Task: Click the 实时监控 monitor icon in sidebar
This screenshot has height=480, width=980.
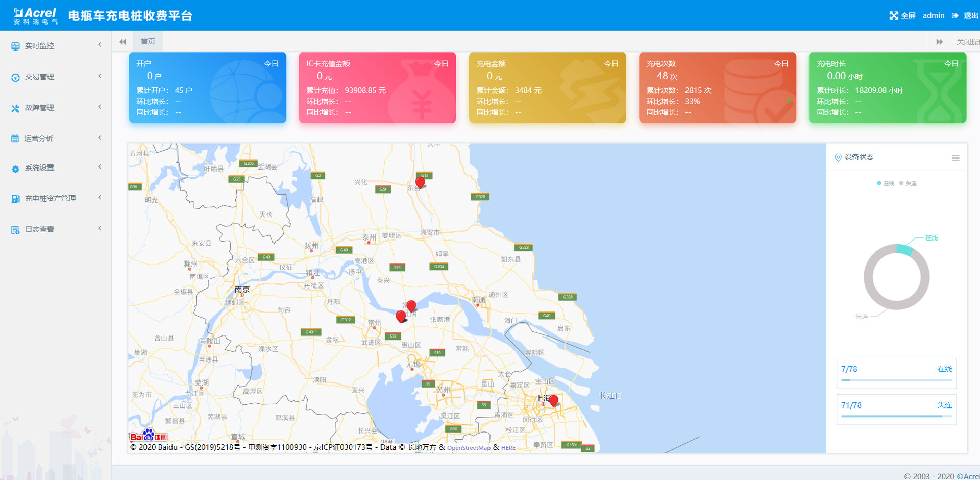Action: (x=15, y=46)
